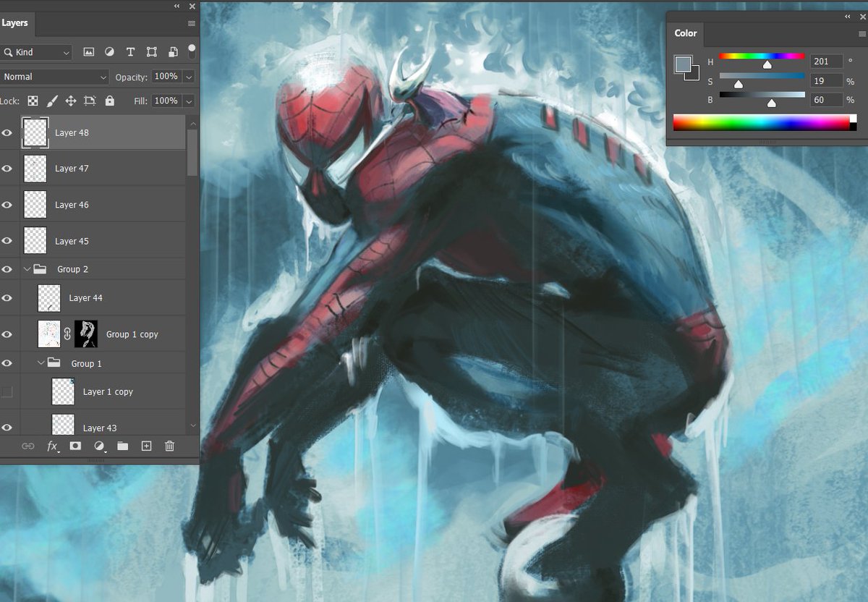Select Layer 1 copy name
Image resolution: width=868 pixels, height=602 pixels.
pyautogui.click(x=108, y=392)
